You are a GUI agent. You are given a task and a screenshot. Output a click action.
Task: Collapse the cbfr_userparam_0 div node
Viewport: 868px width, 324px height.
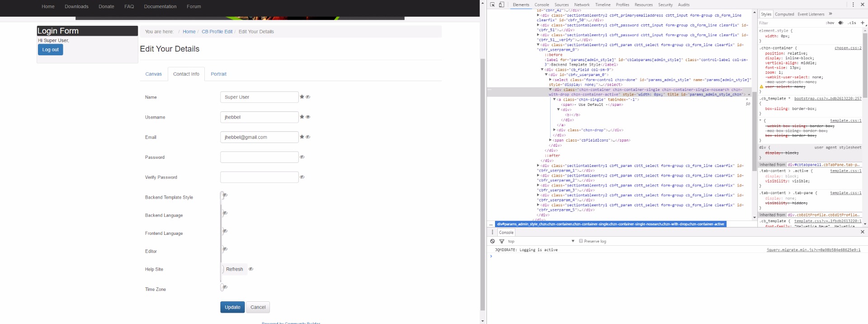pyautogui.click(x=538, y=45)
